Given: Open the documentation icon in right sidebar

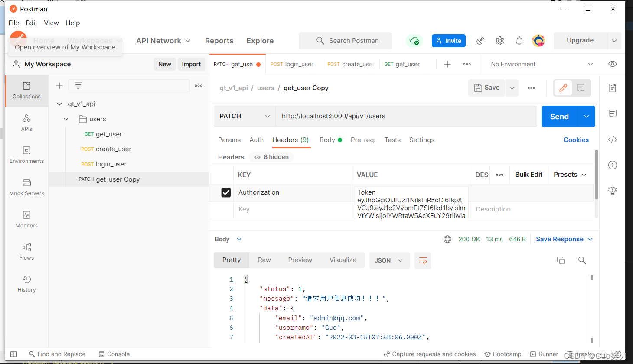Looking at the screenshot, I should coord(613,88).
